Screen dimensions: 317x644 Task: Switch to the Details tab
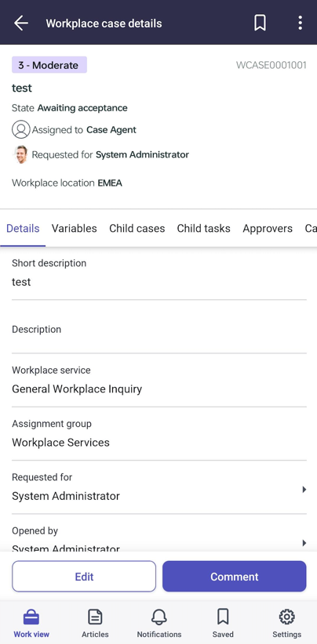(x=23, y=228)
